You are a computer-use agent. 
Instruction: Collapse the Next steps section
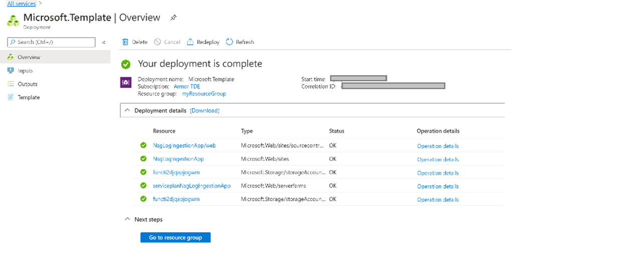pyautogui.click(x=127, y=219)
